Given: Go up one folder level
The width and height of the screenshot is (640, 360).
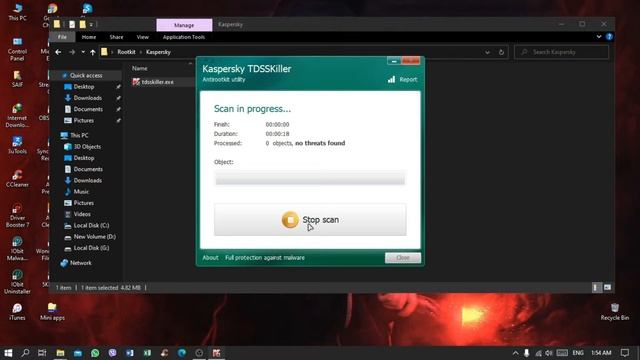Looking at the screenshot, I should coord(93,52).
